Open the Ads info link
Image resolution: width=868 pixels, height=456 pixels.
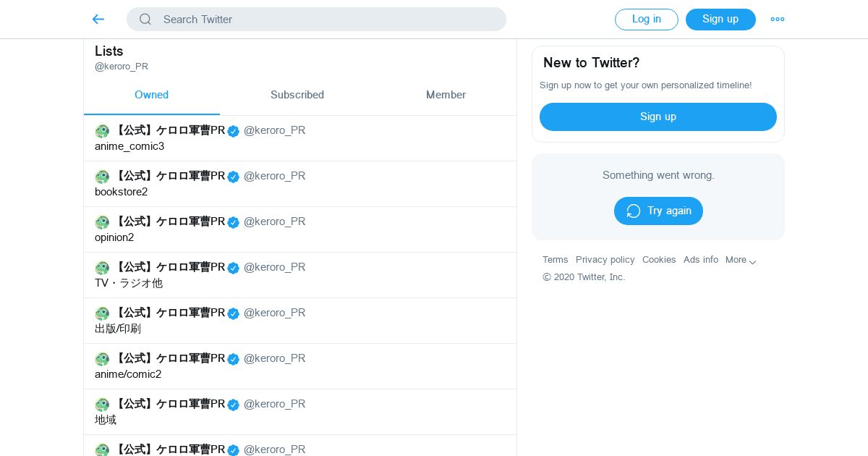point(700,260)
